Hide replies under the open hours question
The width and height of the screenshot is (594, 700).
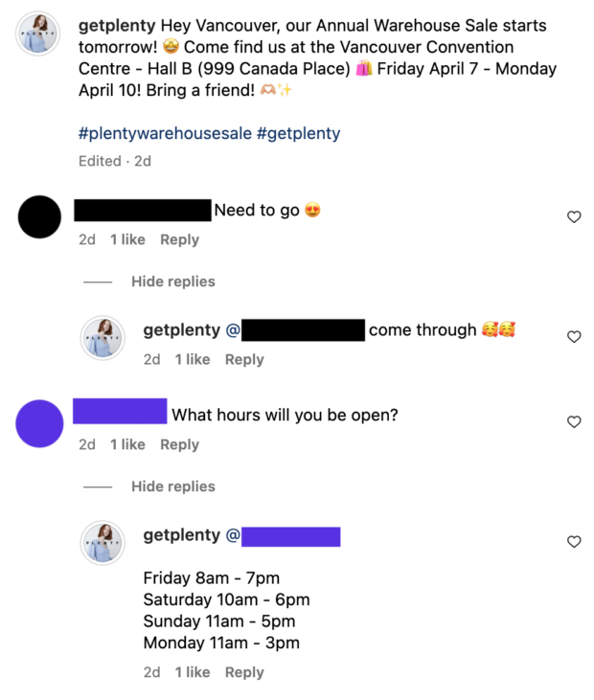(172, 486)
